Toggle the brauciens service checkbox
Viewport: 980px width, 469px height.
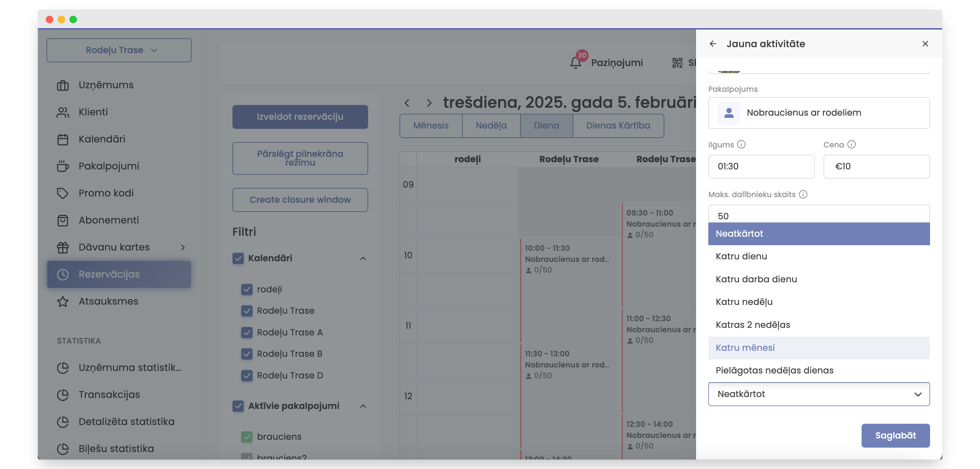(247, 437)
